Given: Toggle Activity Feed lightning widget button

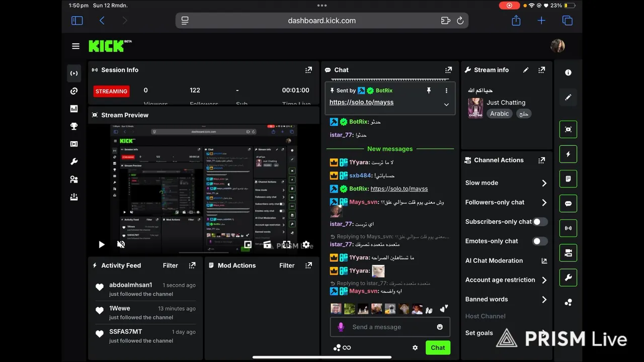Looking at the screenshot, I should tap(568, 154).
